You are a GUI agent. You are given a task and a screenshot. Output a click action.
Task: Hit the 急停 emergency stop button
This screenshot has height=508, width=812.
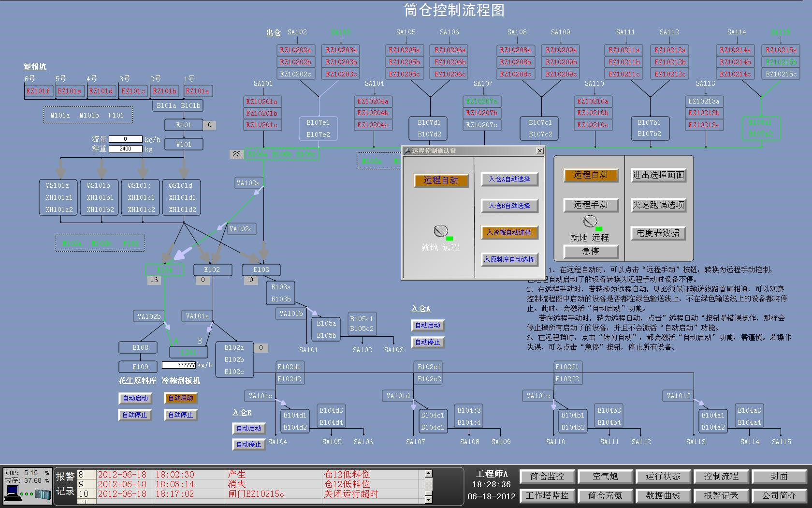pyautogui.click(x=591, y=251)
